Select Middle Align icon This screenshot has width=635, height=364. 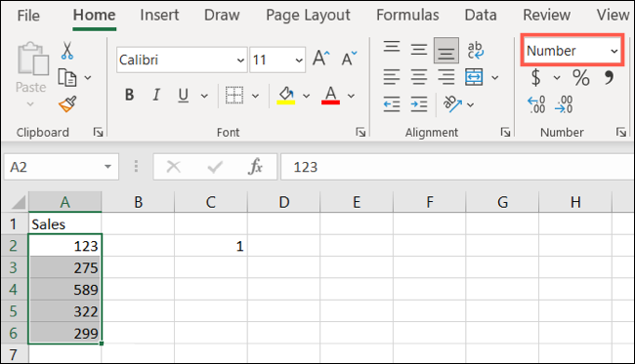pos(419,50)
